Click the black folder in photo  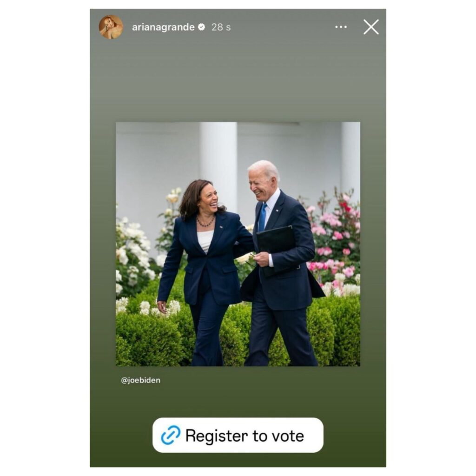[x=277, y=250]
